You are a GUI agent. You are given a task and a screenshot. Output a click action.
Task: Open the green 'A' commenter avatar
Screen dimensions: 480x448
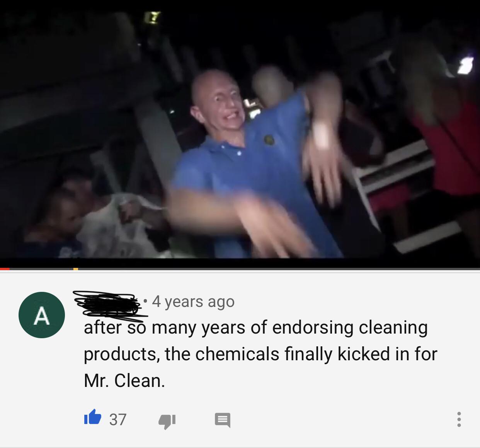(42, 315)
